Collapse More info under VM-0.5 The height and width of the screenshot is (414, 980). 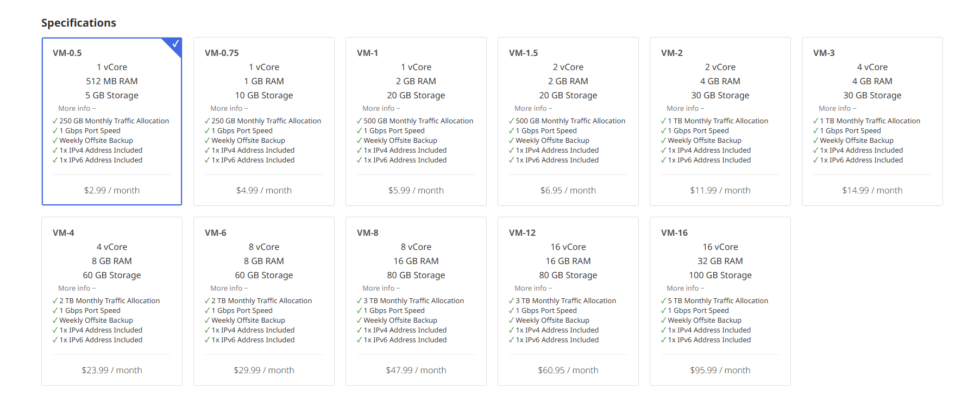tap(77, 109)
